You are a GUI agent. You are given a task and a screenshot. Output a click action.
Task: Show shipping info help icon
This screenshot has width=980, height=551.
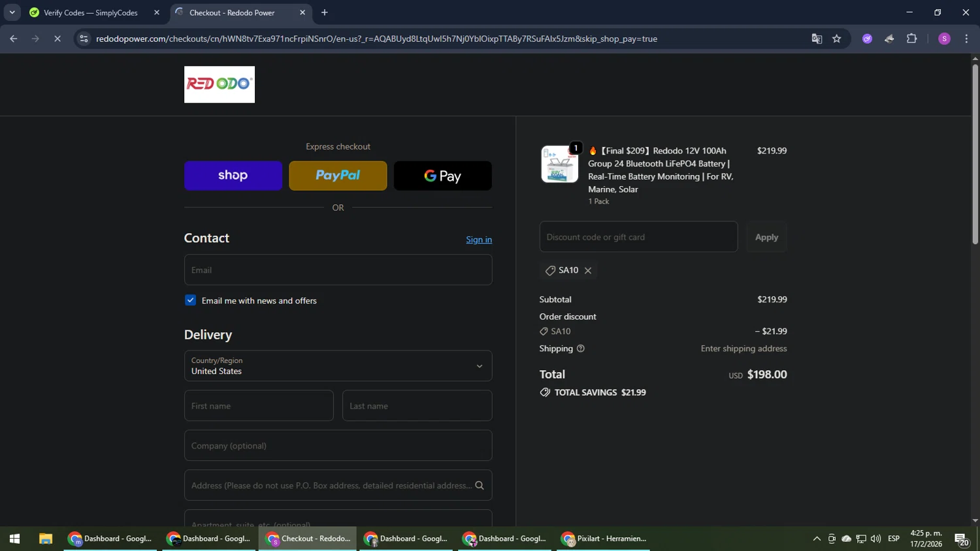pos(581,349)
